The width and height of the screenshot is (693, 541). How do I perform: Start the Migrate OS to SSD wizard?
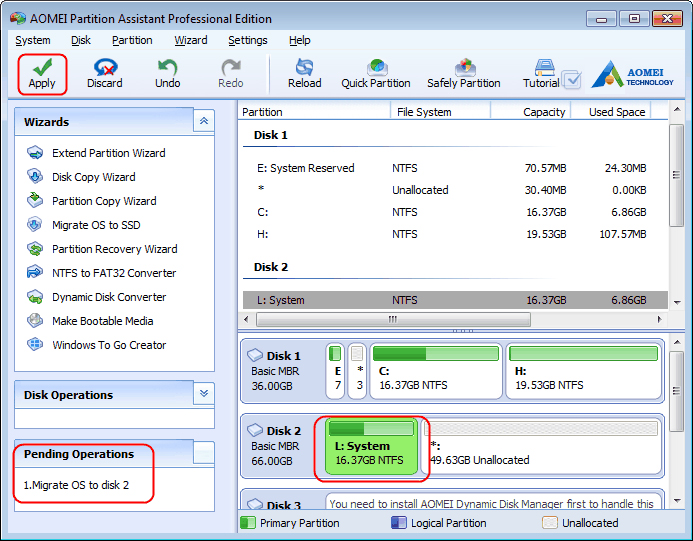tap(96, 225)
